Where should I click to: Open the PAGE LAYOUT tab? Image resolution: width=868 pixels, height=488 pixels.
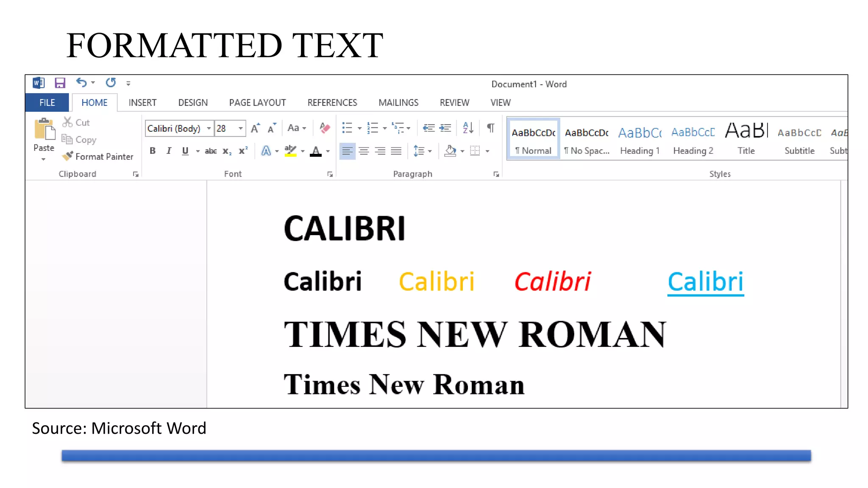(x=257, y=103)
